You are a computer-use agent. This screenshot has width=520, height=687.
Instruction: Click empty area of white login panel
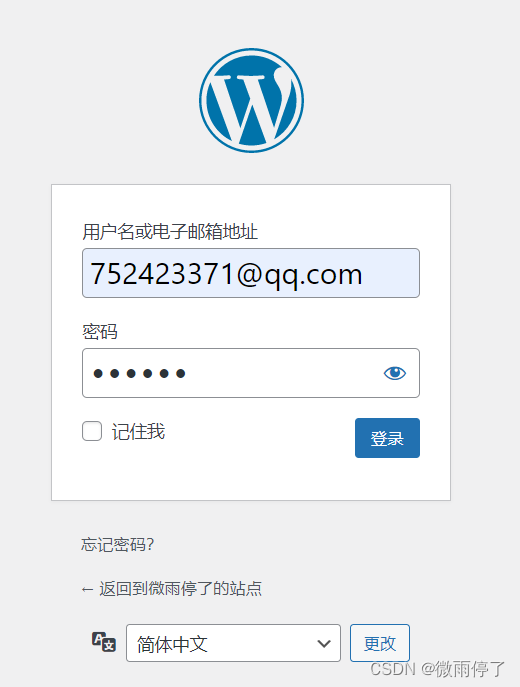tap(251, 480)
